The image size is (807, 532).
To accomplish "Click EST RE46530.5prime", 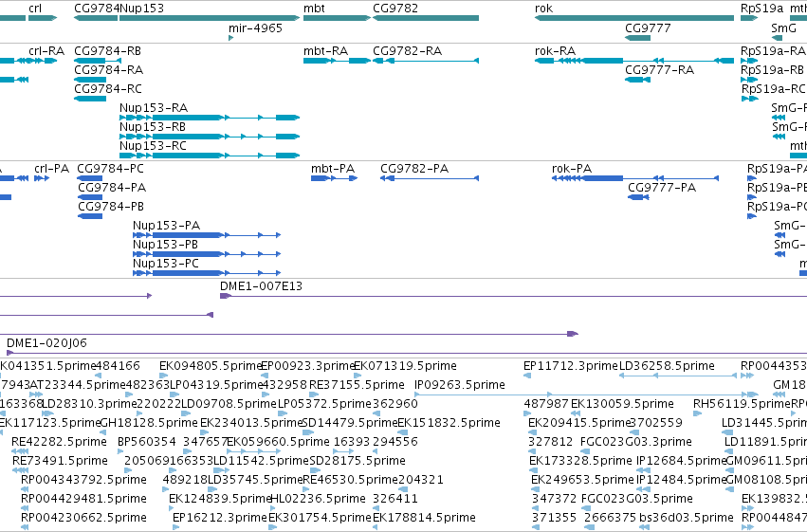I will (x=351, y=480).
